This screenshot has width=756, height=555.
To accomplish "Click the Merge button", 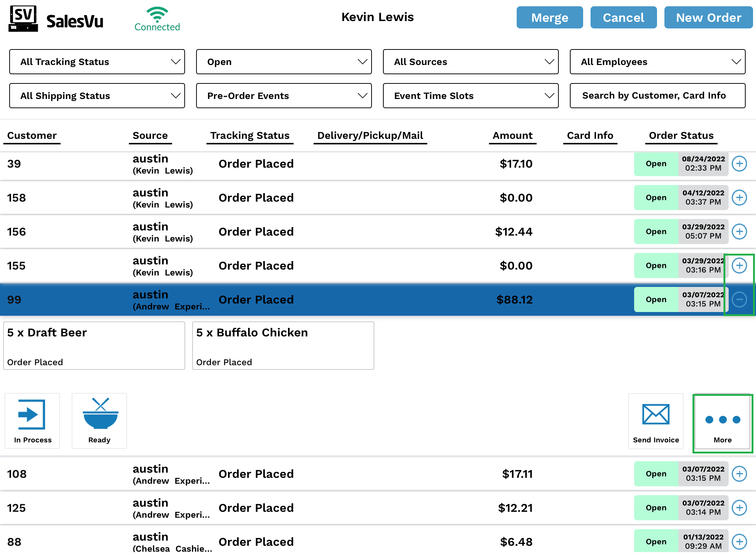I will click(x=550, y=17).
